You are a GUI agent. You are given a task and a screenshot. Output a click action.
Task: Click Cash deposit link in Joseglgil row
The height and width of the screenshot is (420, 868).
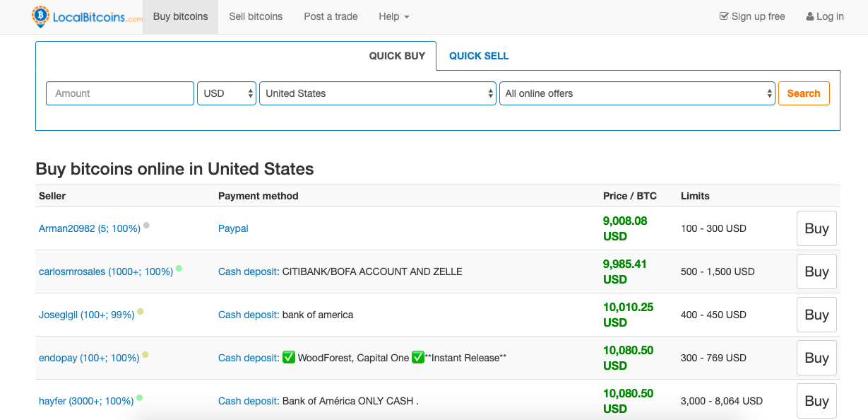coord(248,315)
